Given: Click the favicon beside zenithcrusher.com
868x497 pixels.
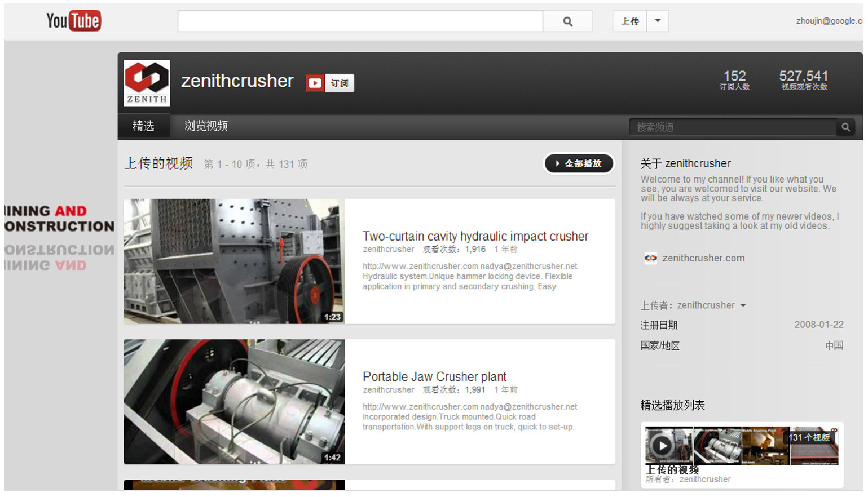Looking at the screenshot, I should coord(651,258).
